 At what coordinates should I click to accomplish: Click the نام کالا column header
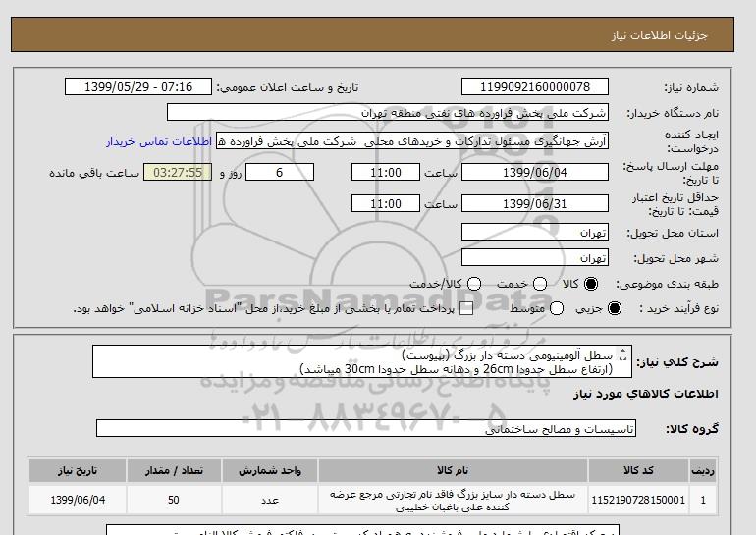[x=453, y=470]
